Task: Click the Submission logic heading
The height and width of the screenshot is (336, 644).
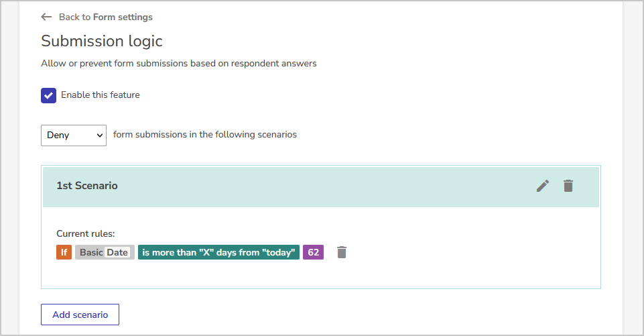Action: click(x=102, y=41)
